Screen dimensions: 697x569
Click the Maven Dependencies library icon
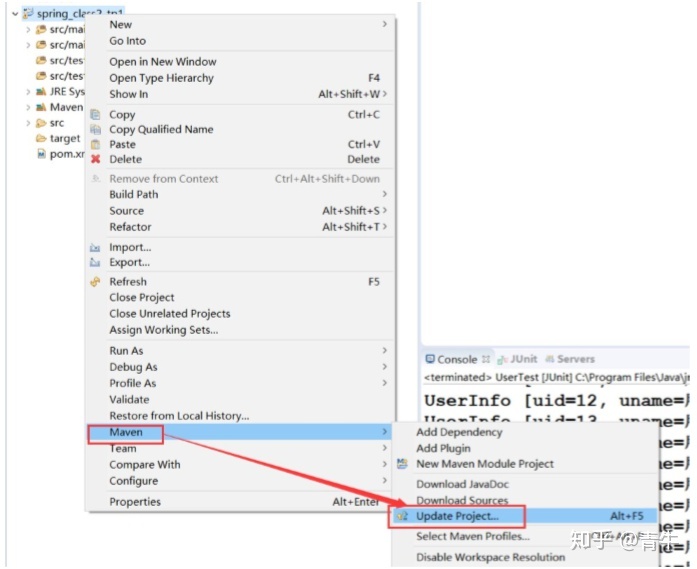coord(41,107)
